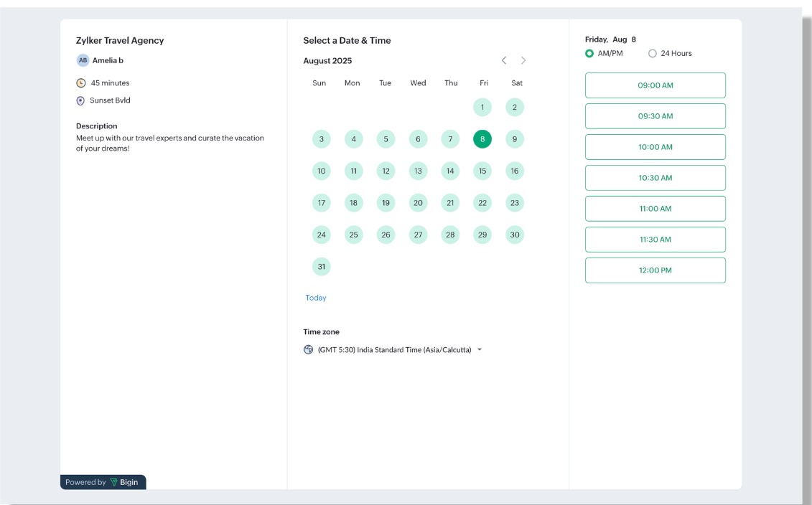Book the 11:30 AM time slot
Screen dimensions: 812x505
click(x=655, y=240)
